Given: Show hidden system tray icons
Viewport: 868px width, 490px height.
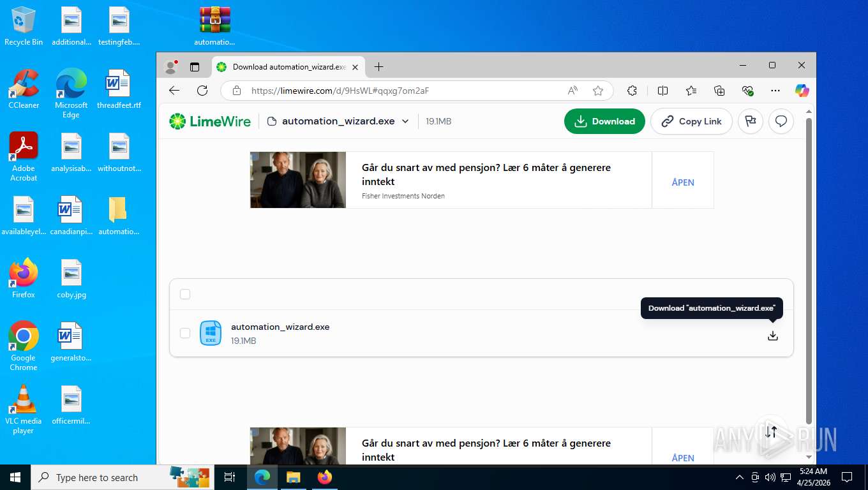Looking at the screenshot, I should pos(740,477).
